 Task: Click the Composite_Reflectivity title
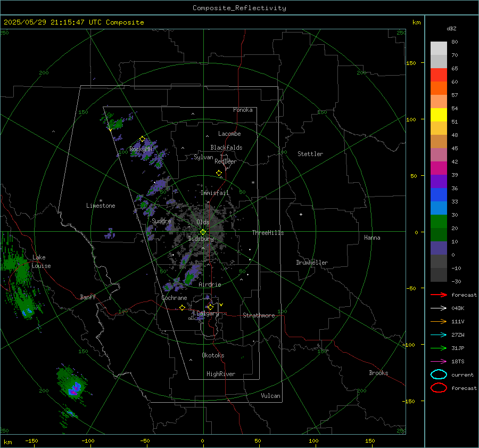(x=239, y=8)
